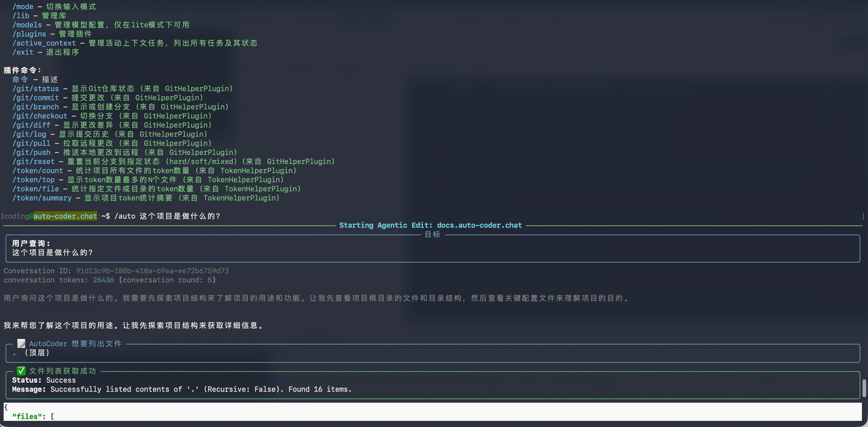The width and height of the screenshot is (868, 427).
Task: Select the /git/status command entry
Action: click(36, 89)
